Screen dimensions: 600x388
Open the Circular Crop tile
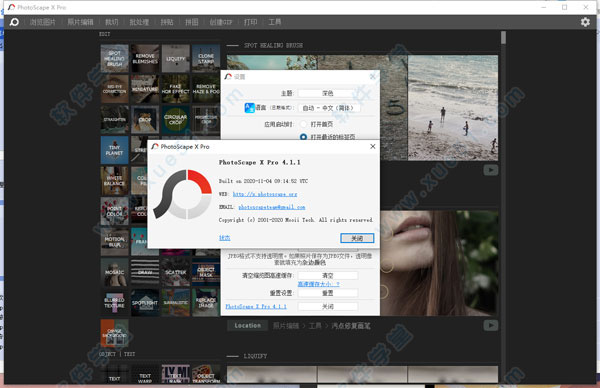click(176, 120)
